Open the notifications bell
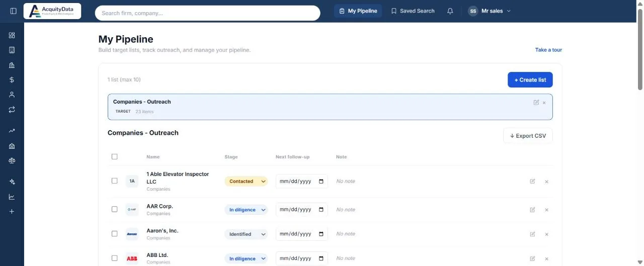Screen dimensions: 644x266 (450, 11)
